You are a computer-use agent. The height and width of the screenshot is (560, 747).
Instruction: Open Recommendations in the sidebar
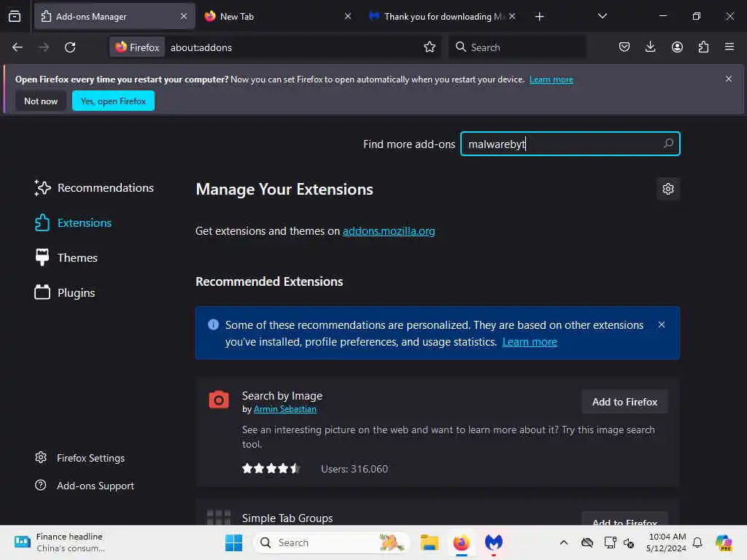[94, 187]
